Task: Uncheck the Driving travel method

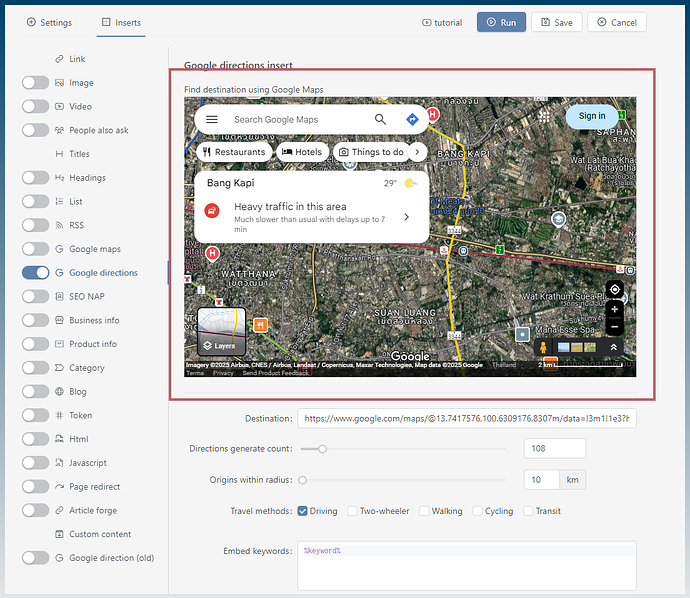Action: 302,511
